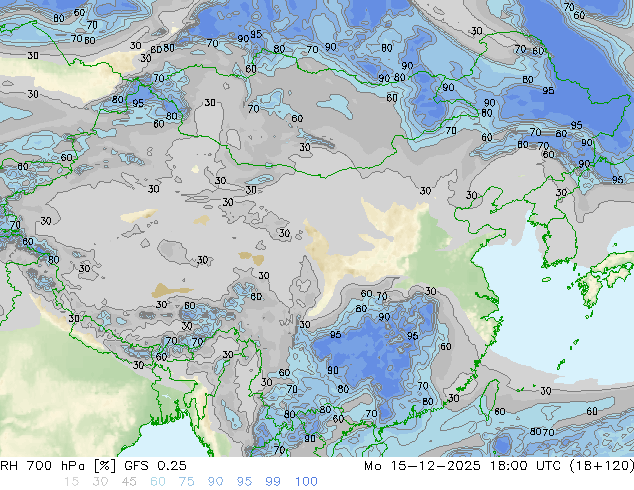The width and height of the screenshot is (634, 490).
Task: Click the "18:00 UTC" time label
Action: pyautogui.click(x=526, y=466)
